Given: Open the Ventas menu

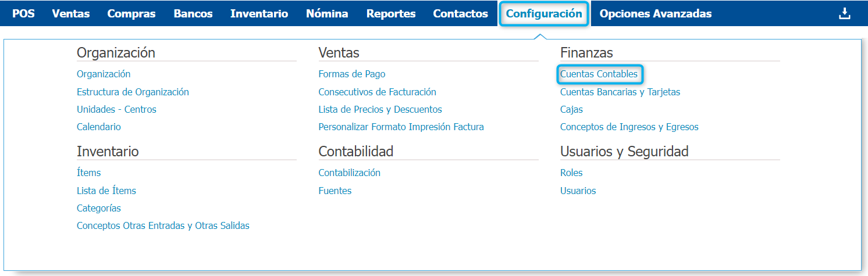Looking at the screenshot, I should click(71, 13).
